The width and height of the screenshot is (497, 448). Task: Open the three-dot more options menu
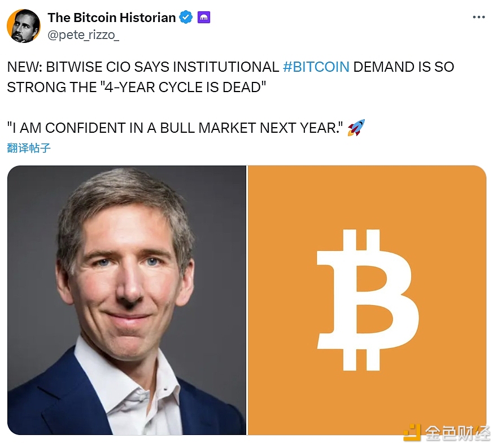pos(478,17)
